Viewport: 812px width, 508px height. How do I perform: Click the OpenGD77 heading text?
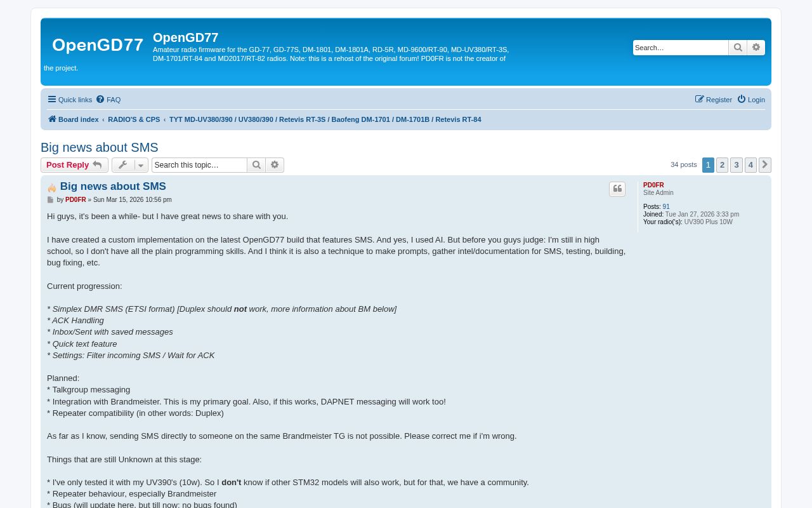tap(185, 37)
